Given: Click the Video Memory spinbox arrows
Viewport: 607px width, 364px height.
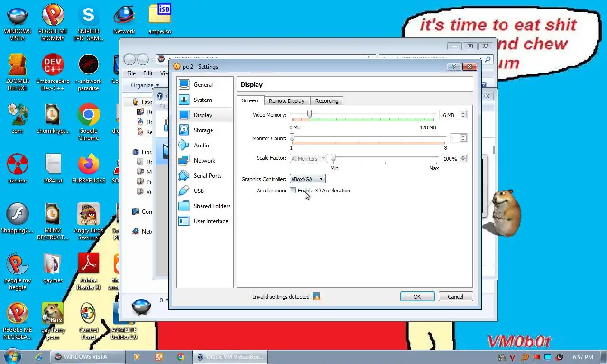Looking at the screenshot, I should pyautogui.click(x=463, y=115).
